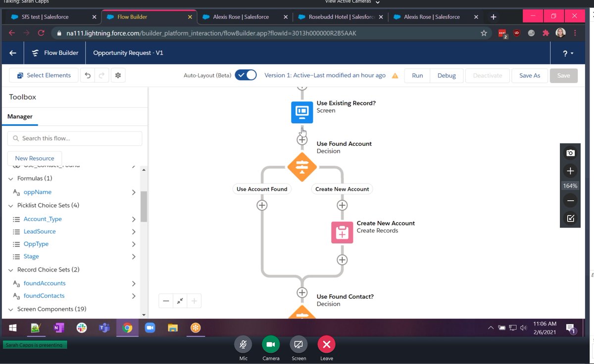Add element below Create New Account records node

(x=342, y=260)
